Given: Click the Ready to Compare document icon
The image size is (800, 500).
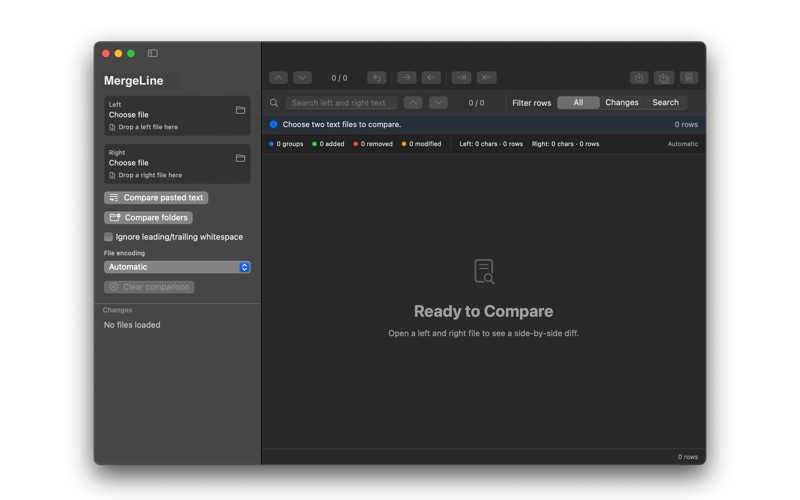Looking at the screenshot, I should coord(484,271).
